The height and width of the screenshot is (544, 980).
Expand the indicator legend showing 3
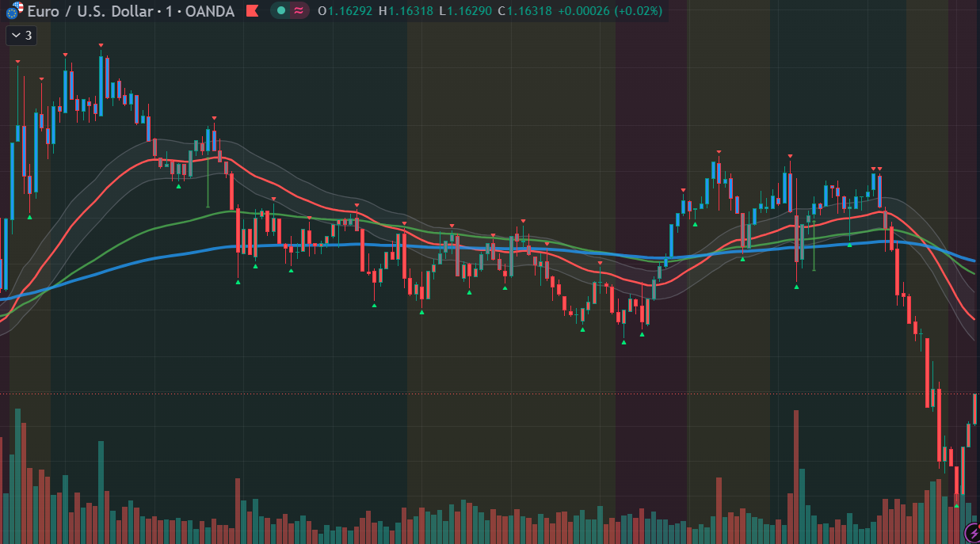click(x=20, y=35)
